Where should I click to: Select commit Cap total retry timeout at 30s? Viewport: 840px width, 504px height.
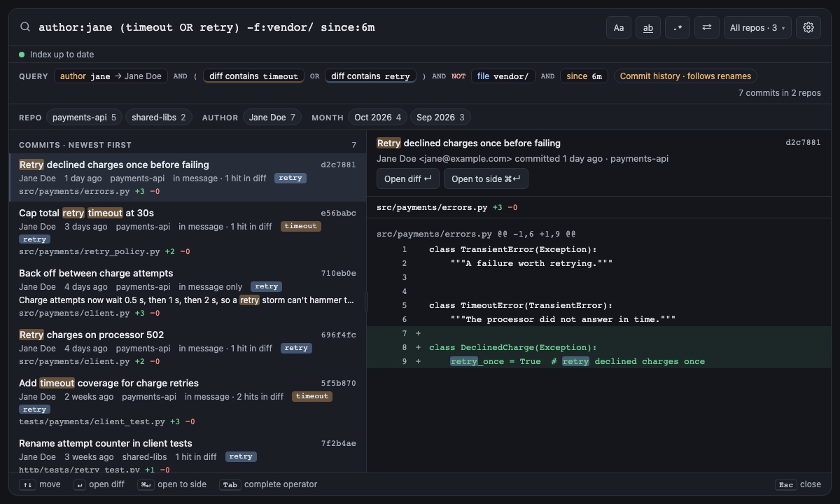point(188,232)
